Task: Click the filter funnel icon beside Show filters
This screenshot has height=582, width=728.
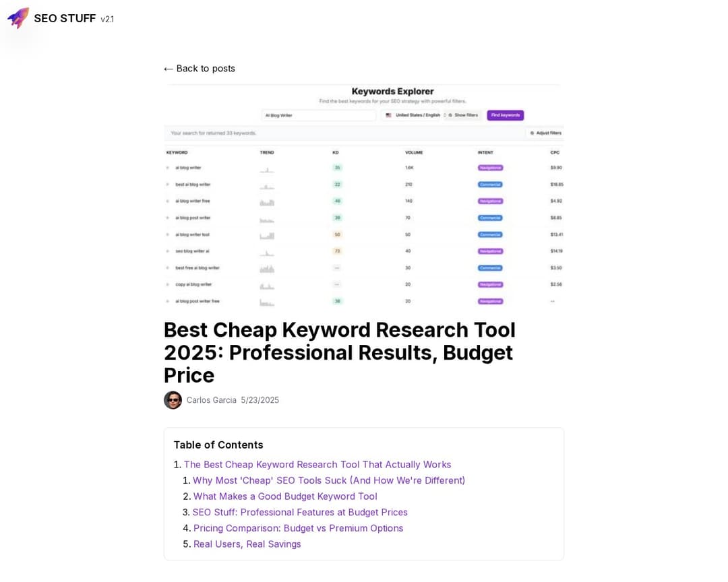Action: [x=450, y=115]
